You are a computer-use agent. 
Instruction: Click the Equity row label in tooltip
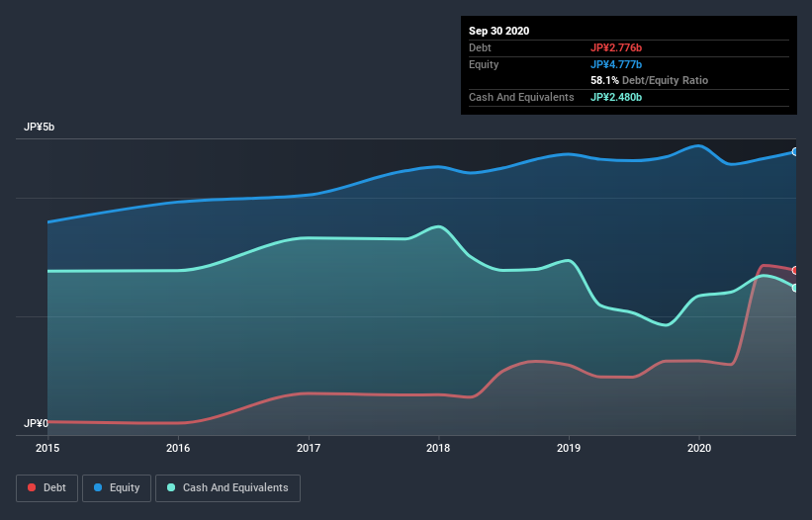[484, 64]
